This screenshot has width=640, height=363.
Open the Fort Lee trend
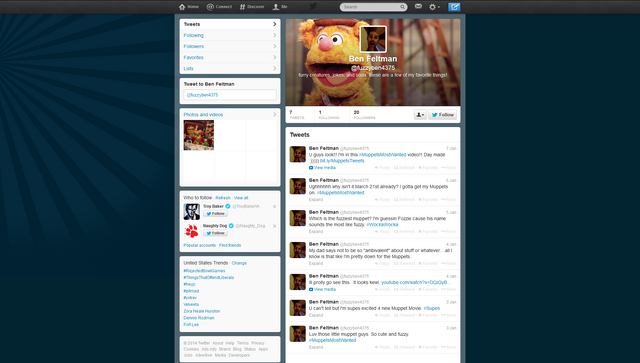tap(191, 325)
